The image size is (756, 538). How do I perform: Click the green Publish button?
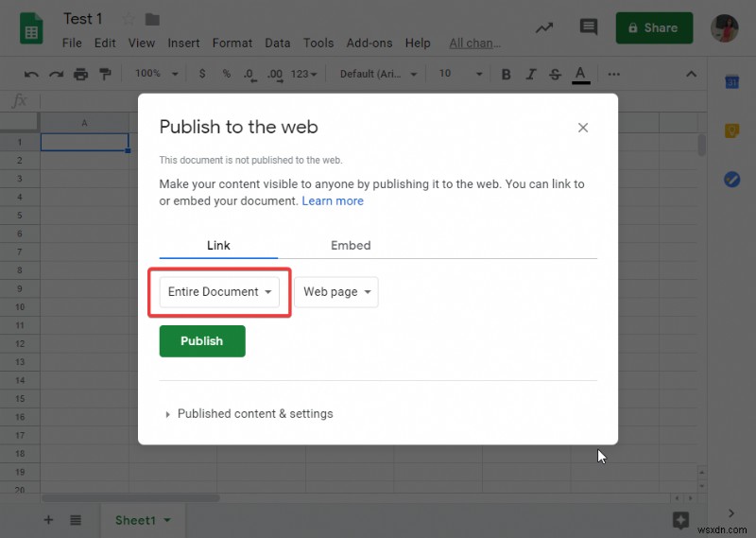click(x=202, y=341)
